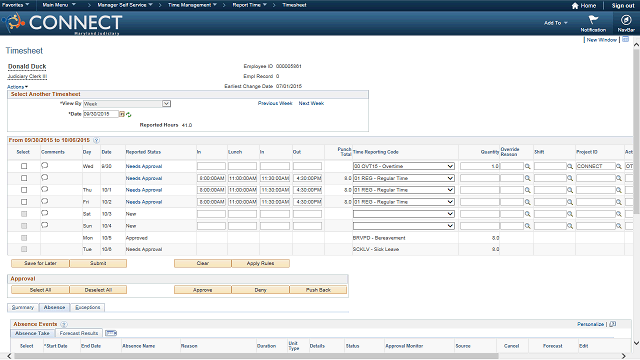
Task: Open Time Reporting Code dropdown showing Overtime
Action: (404, 166)
